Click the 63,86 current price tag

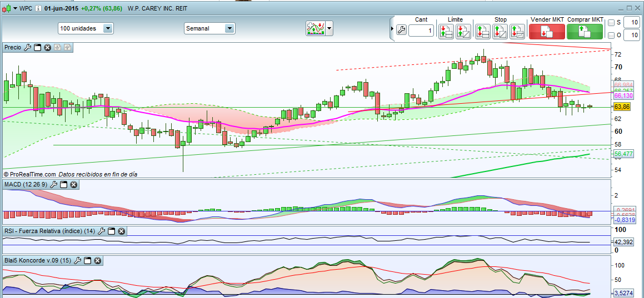pyautogui.click(x=621, y=108)
